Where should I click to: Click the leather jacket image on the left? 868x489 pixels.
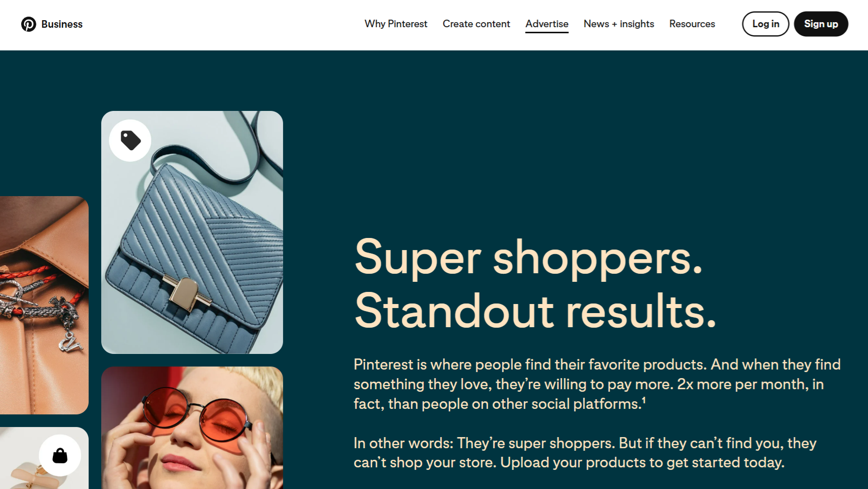43,302
